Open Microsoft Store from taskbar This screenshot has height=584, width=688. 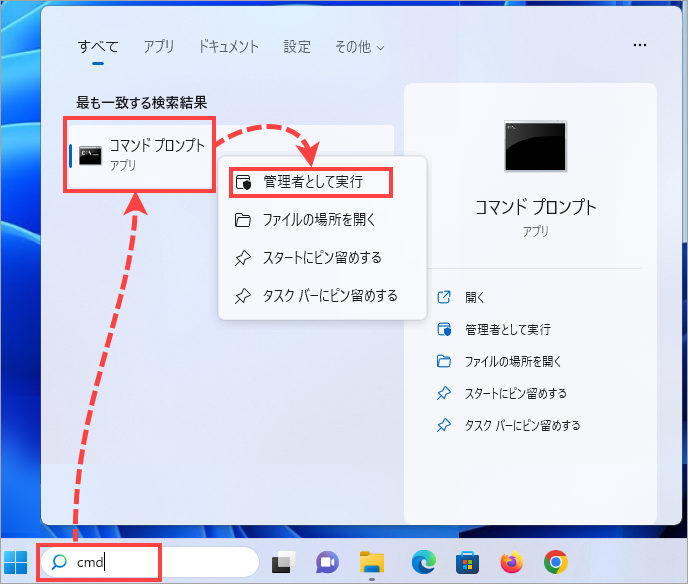tap(467, 563)
